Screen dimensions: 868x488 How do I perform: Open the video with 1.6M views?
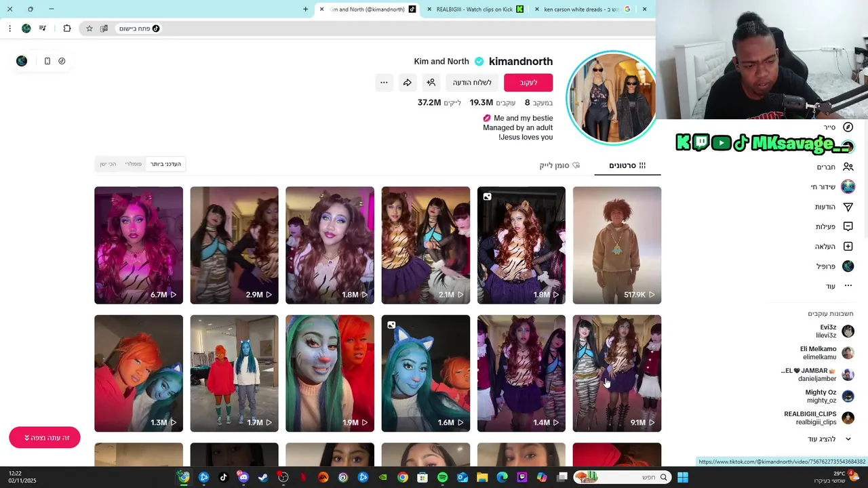click(426, 373)
